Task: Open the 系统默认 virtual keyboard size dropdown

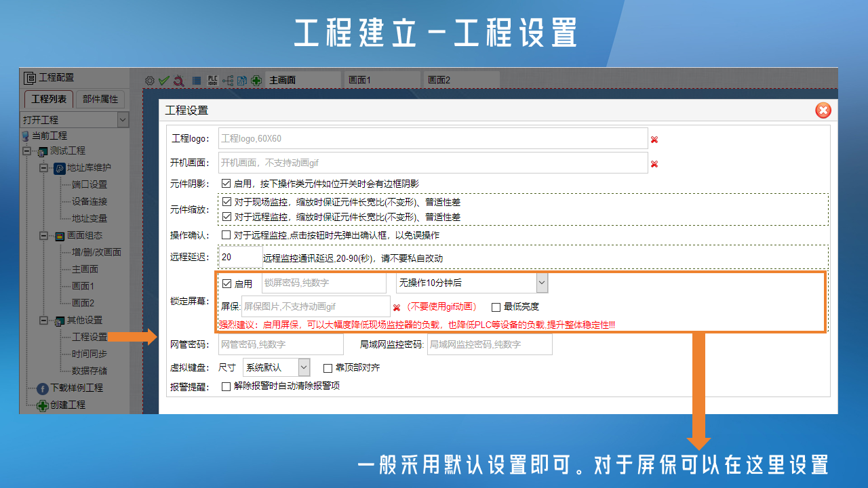Action: (x=304, y=367)
